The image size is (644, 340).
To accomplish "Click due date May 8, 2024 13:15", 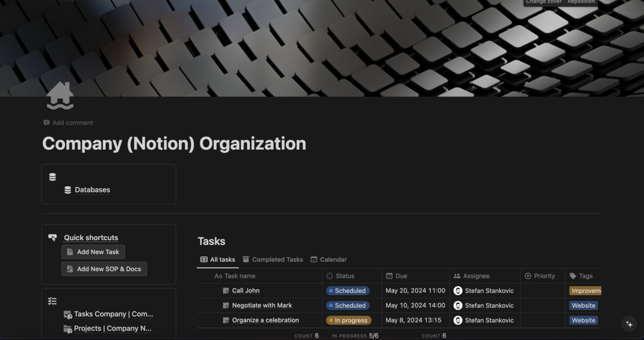I will pos(413,320).
